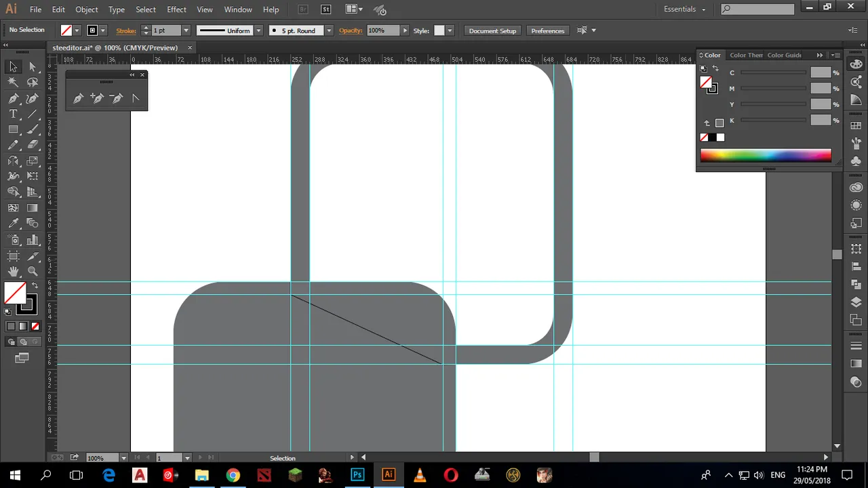Select the Eyedropper tool
Viewport: 868px width, 488px height.
pyautogui.click(x=13, y=224)
